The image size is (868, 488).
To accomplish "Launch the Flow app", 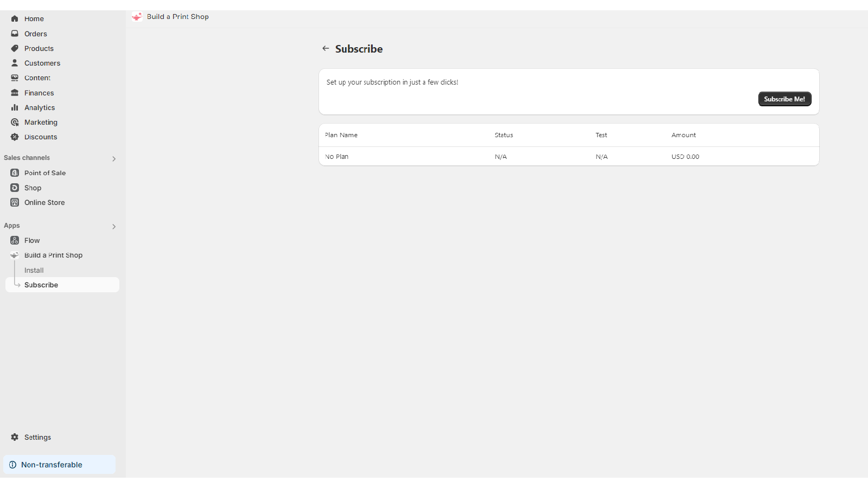I will coord(32,240).
